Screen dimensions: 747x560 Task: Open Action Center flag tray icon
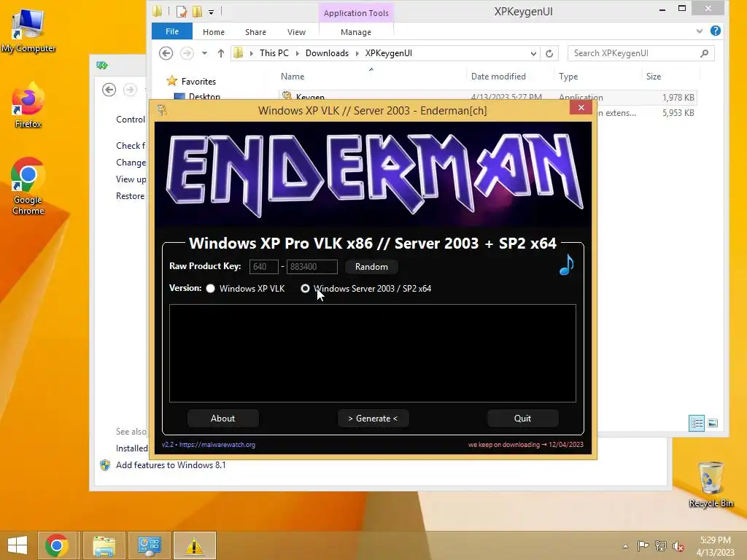(643, 545)
